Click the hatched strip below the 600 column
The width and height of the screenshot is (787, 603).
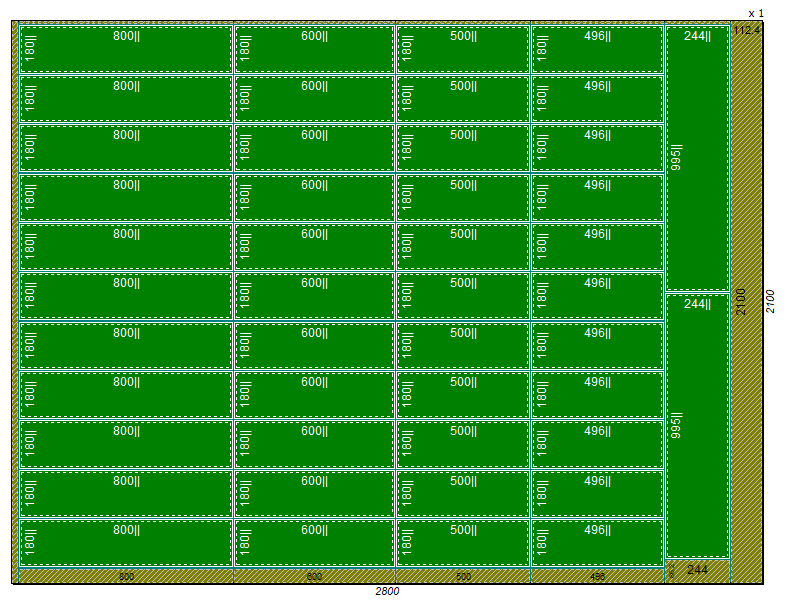tap(314, 576)
